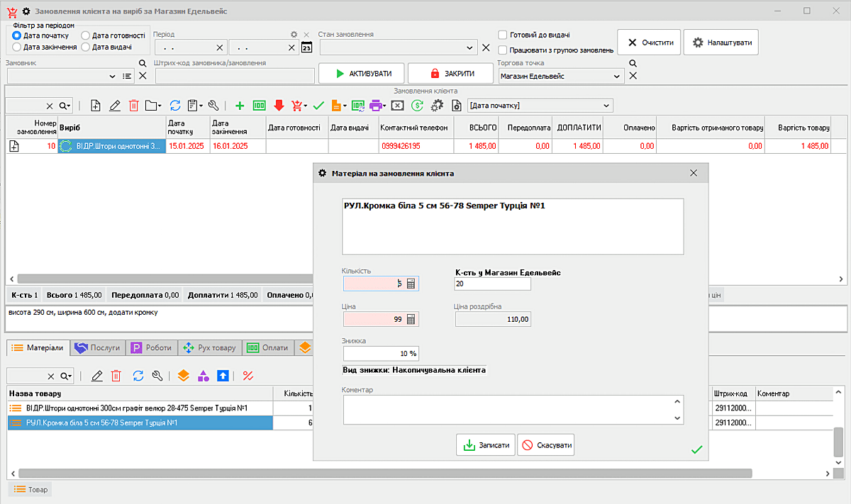Select the Дата готовності radio button
The image size is (851, 504).
86,35
